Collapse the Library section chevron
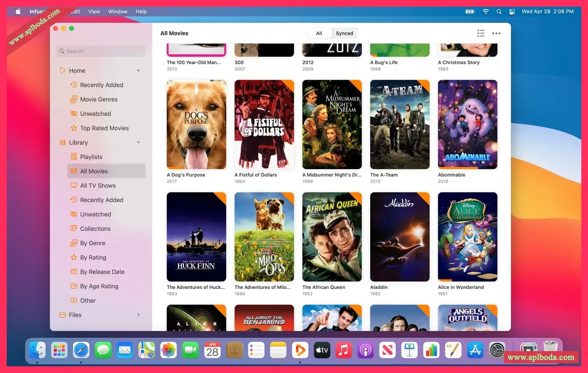This screenshot has width=588, height=373. (x=139, y=142)
